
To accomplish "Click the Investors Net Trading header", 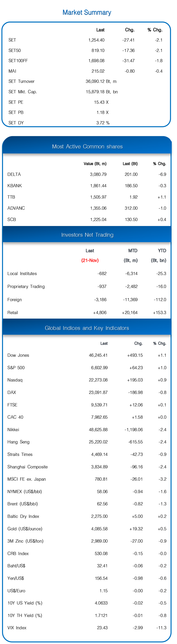I will tap(87, 235).
